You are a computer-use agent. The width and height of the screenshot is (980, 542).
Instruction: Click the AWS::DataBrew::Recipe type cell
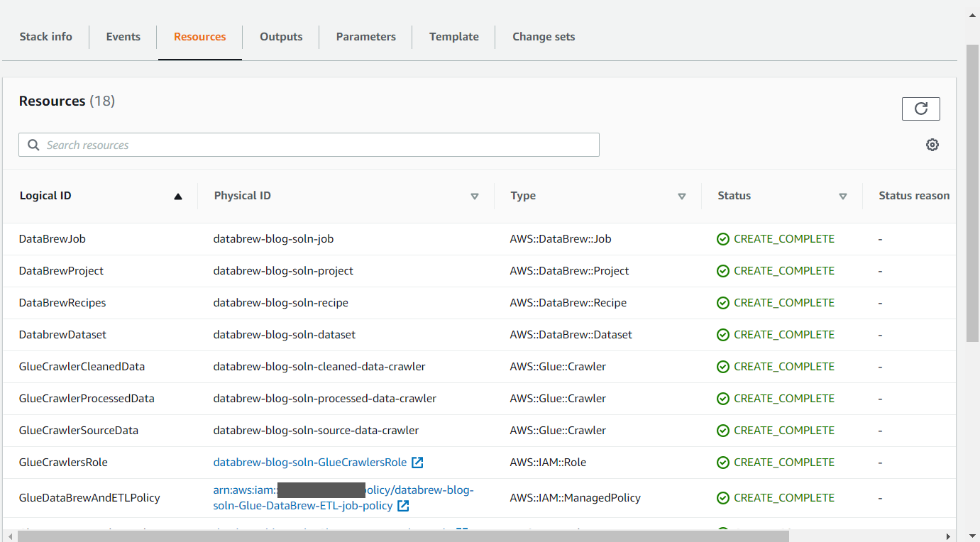coord(568,303)
